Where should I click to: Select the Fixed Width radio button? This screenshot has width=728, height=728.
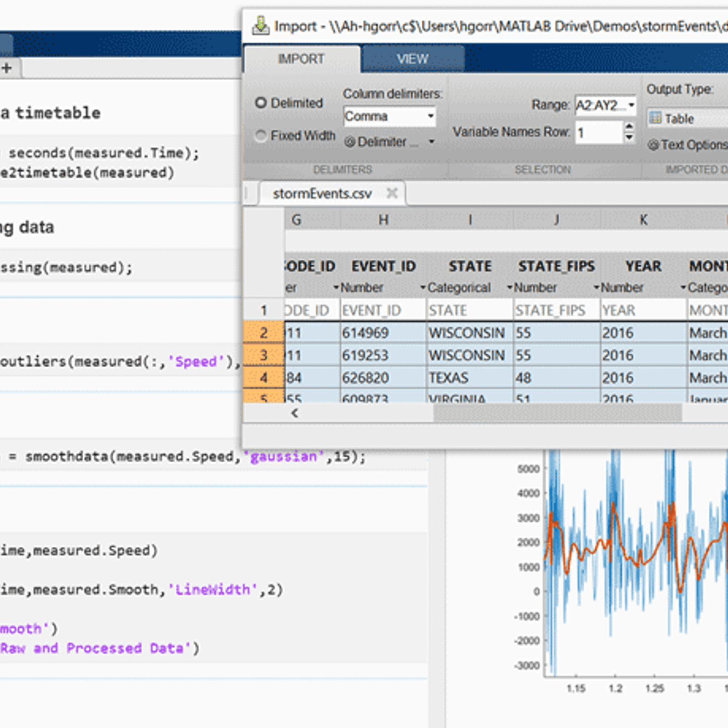(261, 136)
